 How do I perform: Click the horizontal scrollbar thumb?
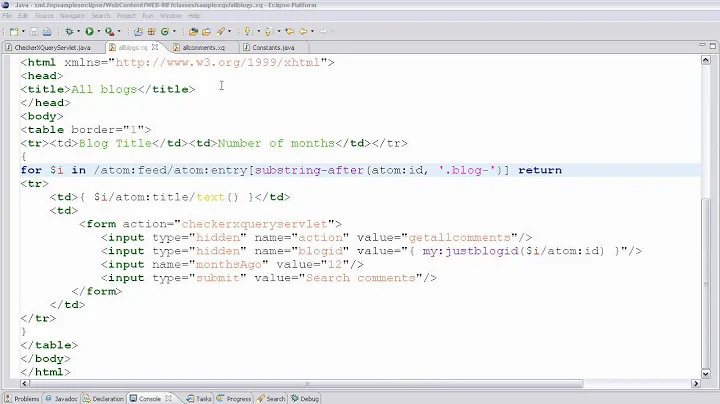(x=307, y=383)
